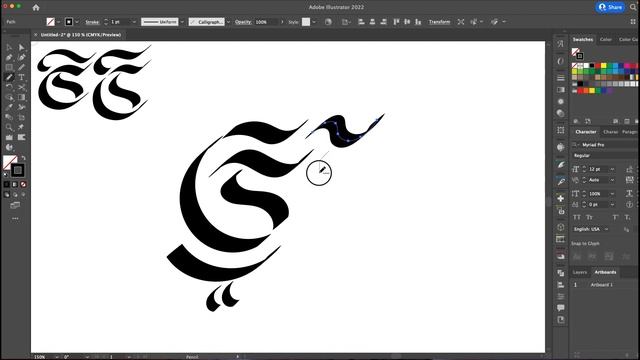Viewport: 640px width, 360px height.
Task: Set fill to None mode button
Action: [x=23, y=184]
